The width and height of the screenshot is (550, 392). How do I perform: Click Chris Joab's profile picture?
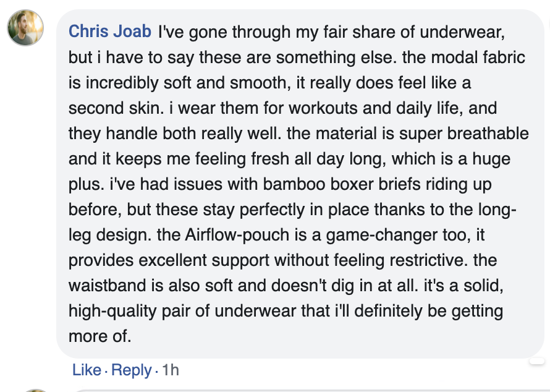(25, 28)
